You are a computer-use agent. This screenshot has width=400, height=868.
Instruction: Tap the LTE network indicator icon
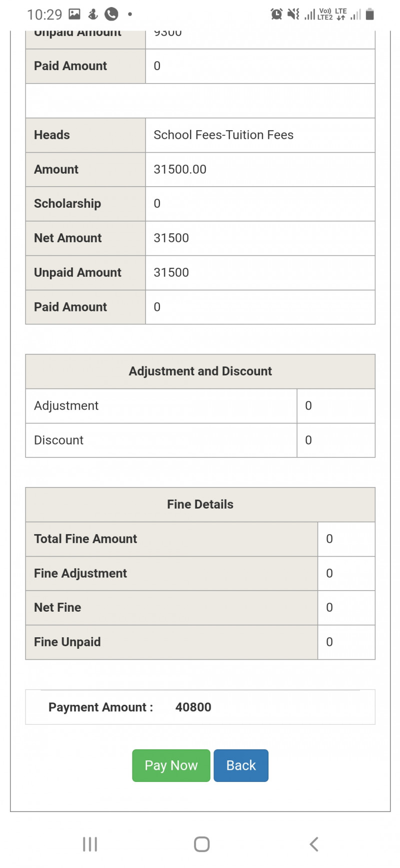(341, 14)
